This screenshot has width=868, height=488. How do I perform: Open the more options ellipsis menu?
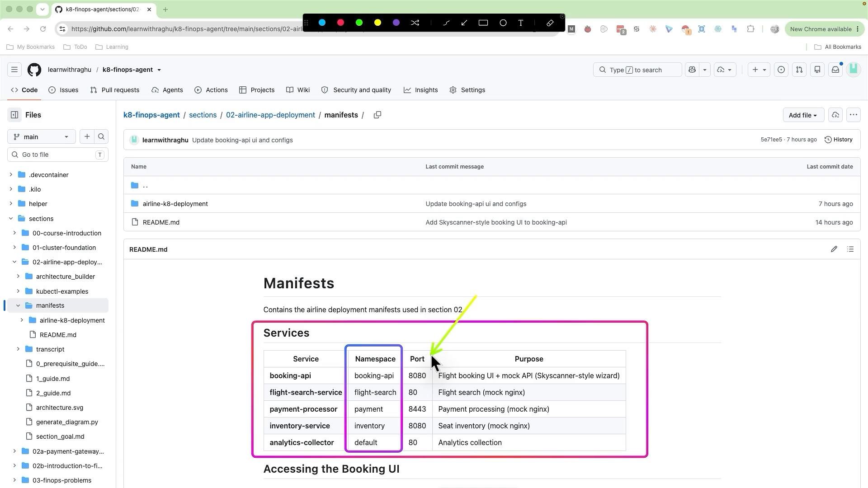tap(854, 115)
